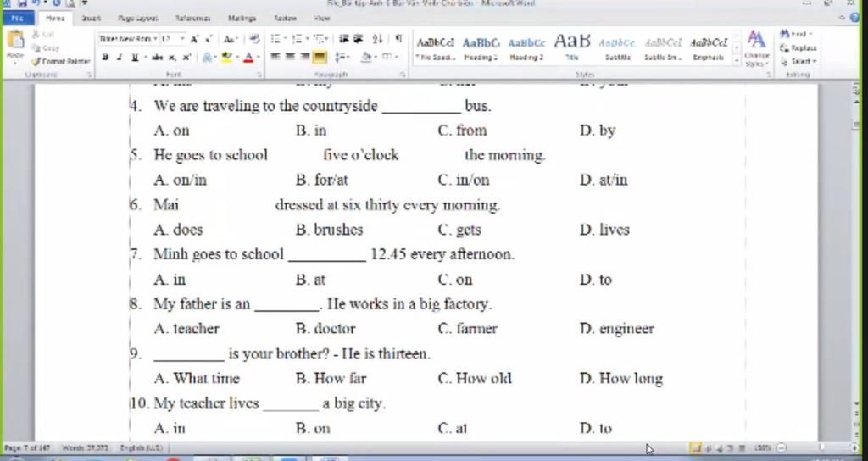This screenshot has width=868, height=461.
Task: Click the Numbering list icon
Action: (x=299, y=39)
